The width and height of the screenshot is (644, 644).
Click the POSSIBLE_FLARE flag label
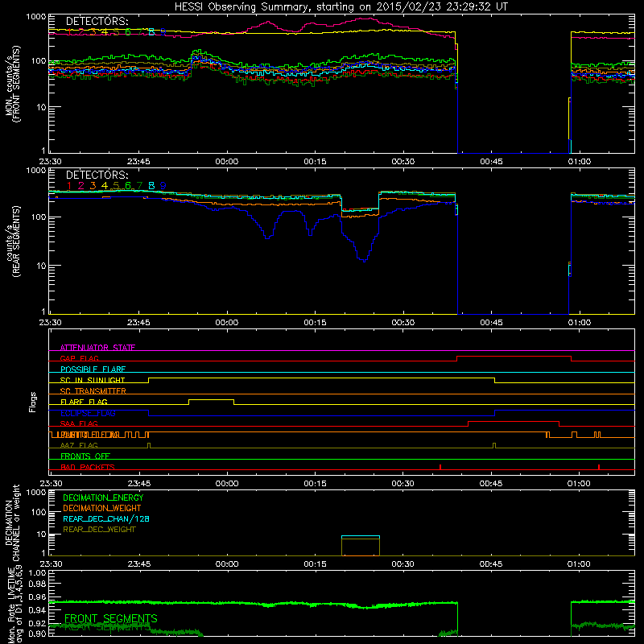tap(93, 369)
